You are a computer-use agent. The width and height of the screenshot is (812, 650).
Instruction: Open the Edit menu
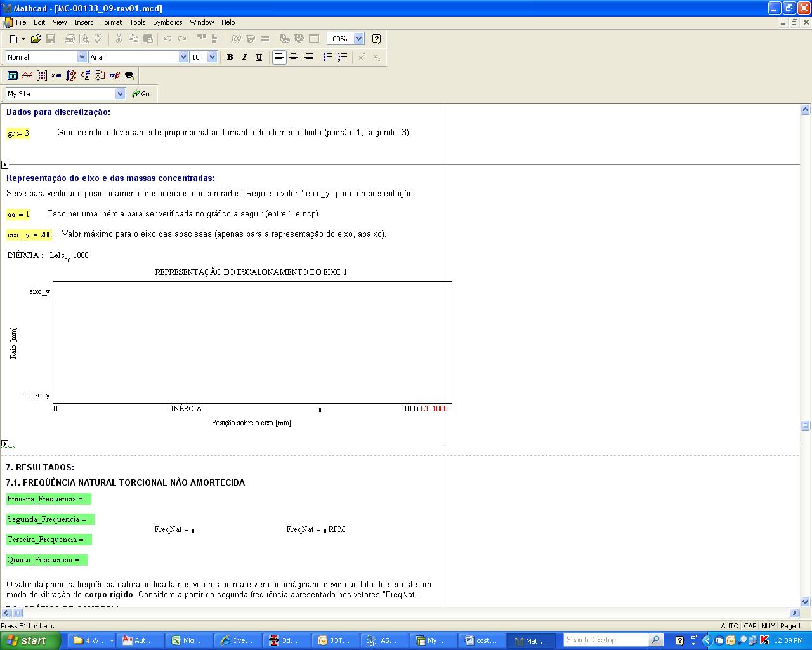[x=39, y=22]
